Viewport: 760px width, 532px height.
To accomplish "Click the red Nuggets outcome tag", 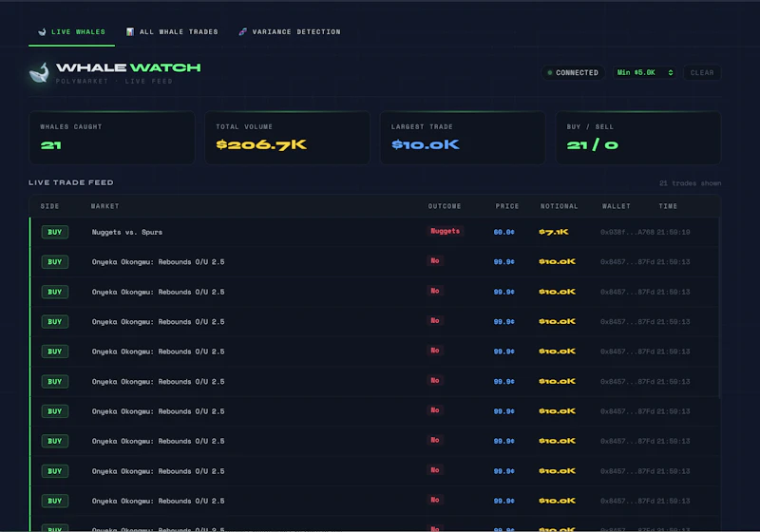I will [445, 231].
